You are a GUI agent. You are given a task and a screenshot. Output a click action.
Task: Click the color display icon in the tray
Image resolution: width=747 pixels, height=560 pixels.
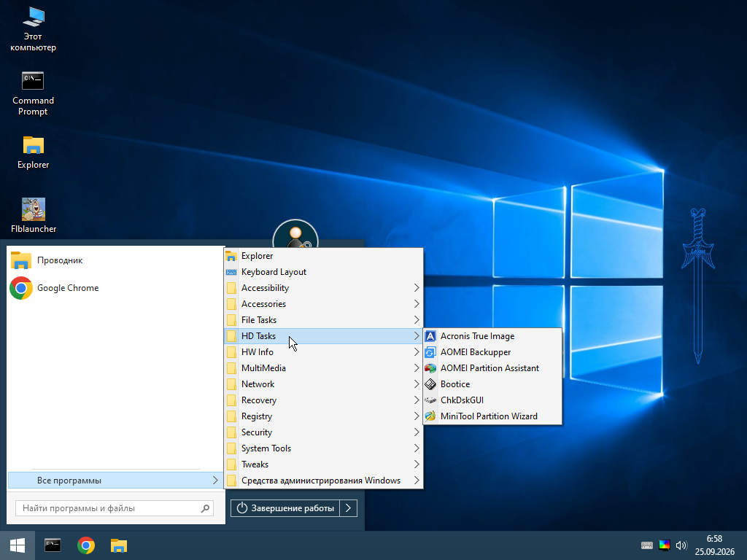click(x=664, y=545)
